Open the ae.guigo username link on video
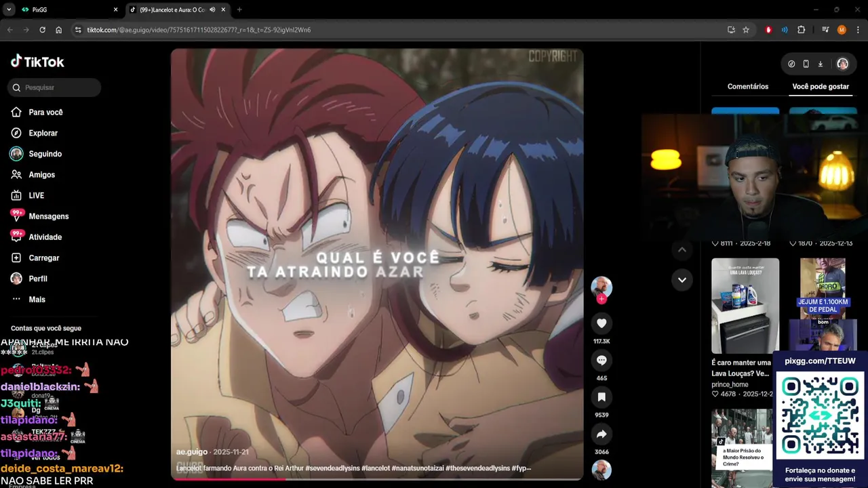 192,452
